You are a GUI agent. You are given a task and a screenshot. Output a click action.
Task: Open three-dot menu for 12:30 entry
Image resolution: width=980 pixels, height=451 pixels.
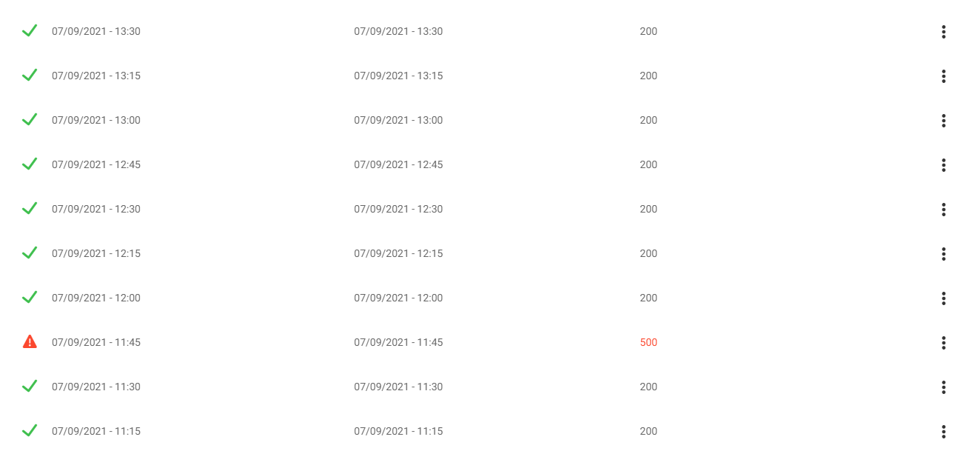pyautogui.click(x=943, y=210)
